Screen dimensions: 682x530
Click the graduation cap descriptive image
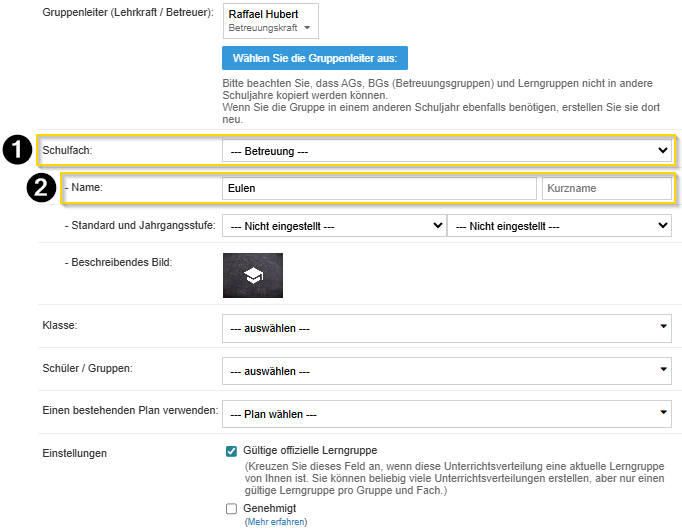(x=252, y=275)
